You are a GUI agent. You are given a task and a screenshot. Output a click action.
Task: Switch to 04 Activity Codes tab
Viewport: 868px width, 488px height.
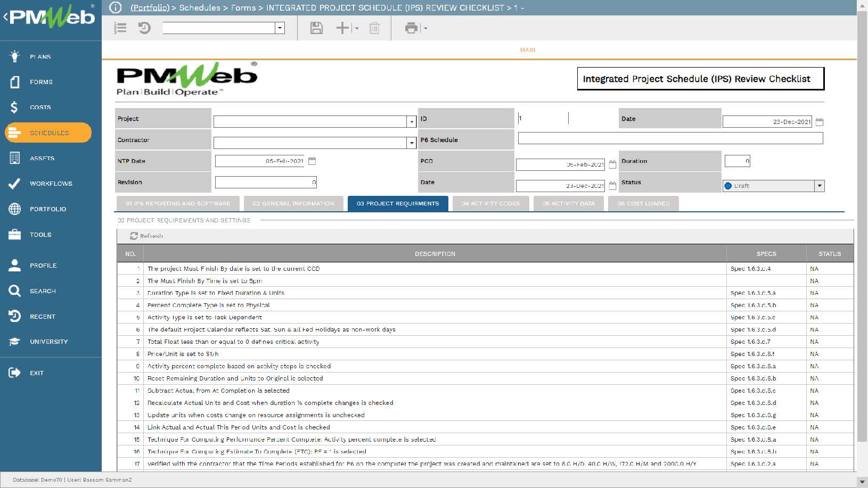click(x=490, y=203)
